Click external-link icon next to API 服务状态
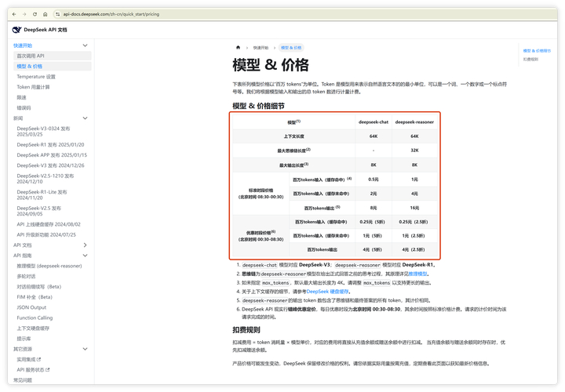Viewport: 565px width, 392px height. pyautogui.click(x=48, y=370)
